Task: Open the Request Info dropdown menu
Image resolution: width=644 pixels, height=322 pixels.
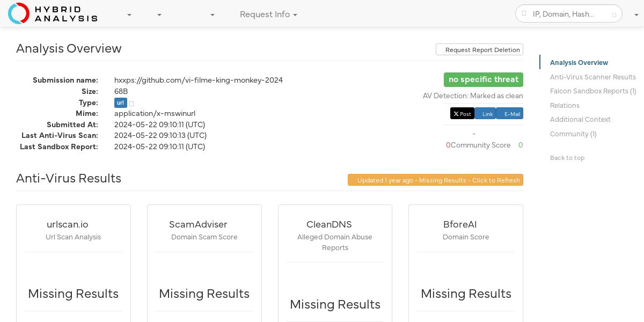Action: 268,14
